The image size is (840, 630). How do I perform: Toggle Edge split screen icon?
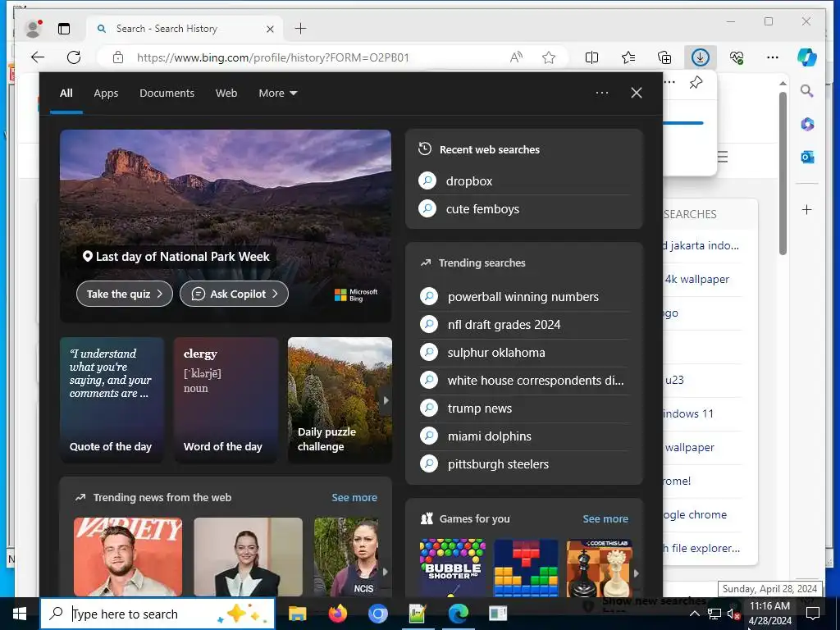coord(592,57)
